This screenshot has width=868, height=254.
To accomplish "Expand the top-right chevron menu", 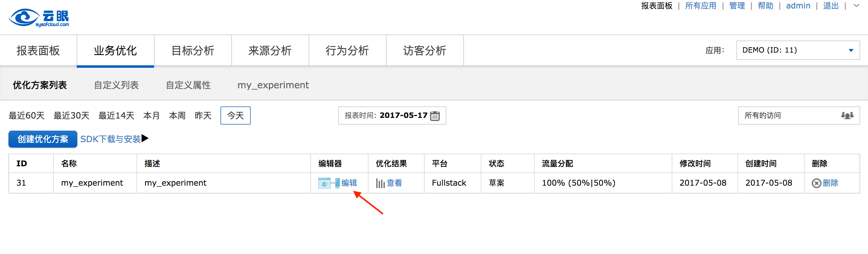I will click(x=856, y=6).
